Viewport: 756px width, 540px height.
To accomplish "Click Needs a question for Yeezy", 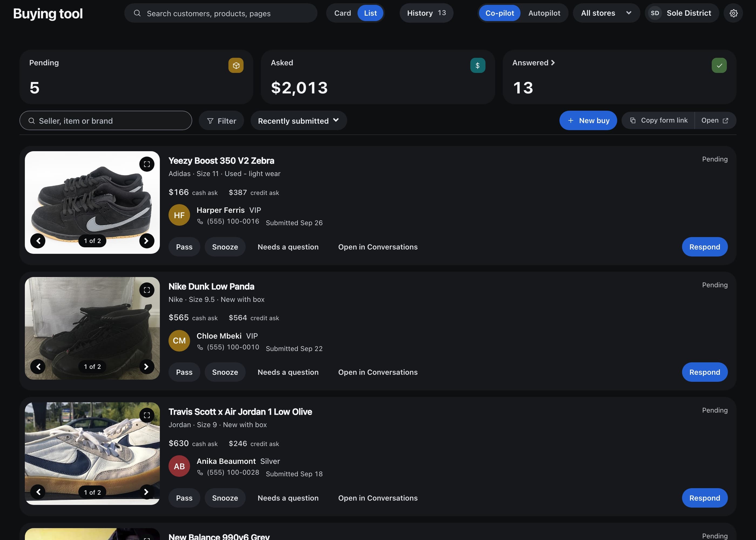I will point(288,247).
